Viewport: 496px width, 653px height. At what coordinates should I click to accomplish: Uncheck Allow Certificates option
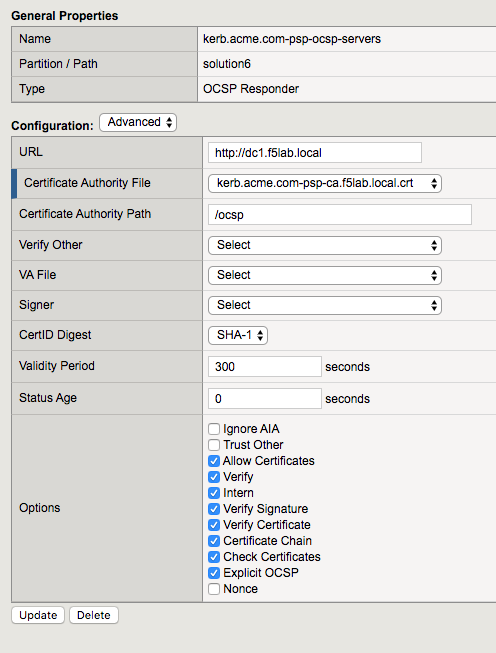click(x=214, y=461)
